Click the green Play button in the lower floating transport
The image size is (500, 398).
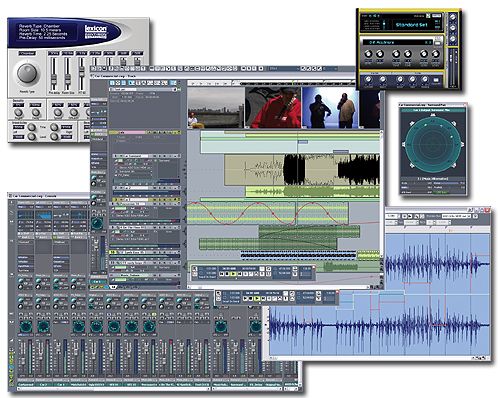click(x=257, y=298)
